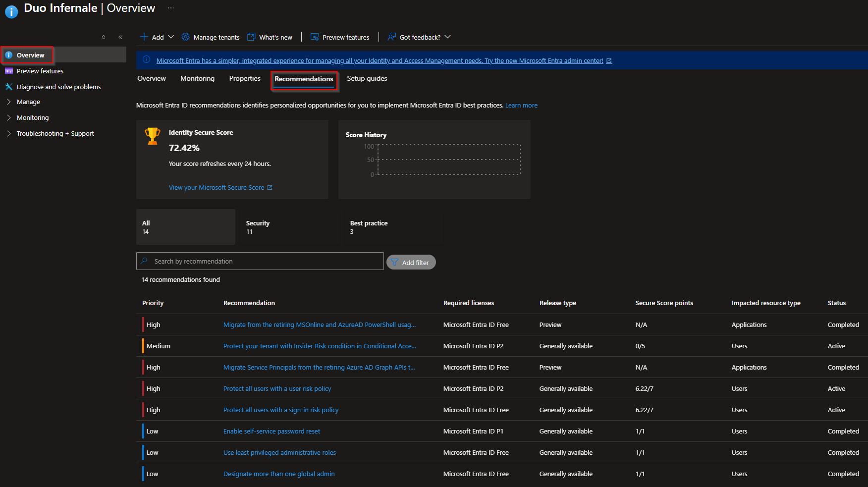Click the gear icon for Manage tenants
This screenshot has width=868, height=487.
(x=186, y=37)
